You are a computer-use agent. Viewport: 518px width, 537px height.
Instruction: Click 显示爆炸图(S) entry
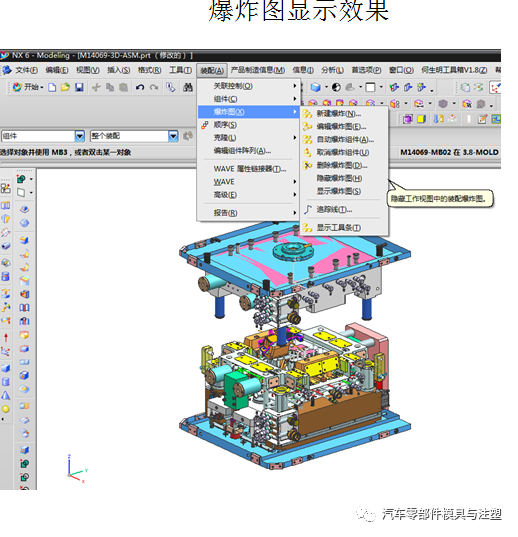click(x=344, y=191)
